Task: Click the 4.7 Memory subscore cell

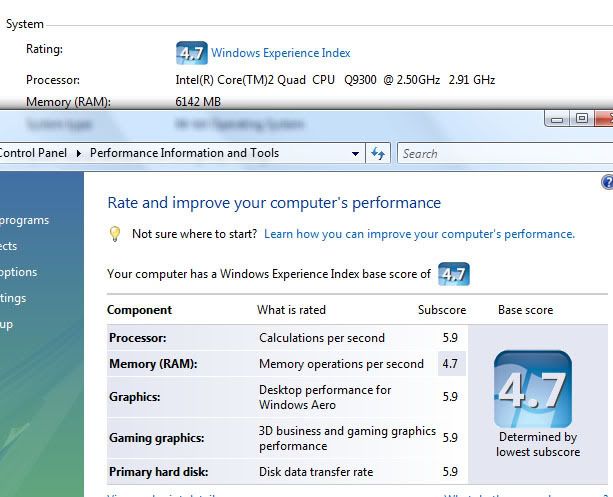Action: point(450,364)
